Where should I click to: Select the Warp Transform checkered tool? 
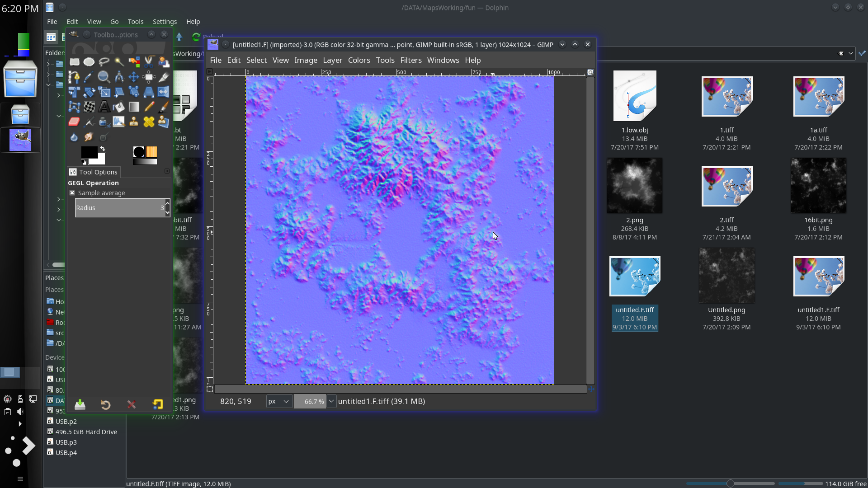click(x=89, y=107)
